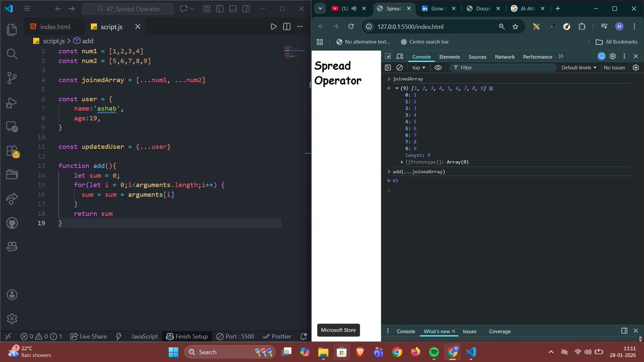Open the Chrome profile avatar M
Viewport: 644px width, 362px height.
(x=619, y=27)
